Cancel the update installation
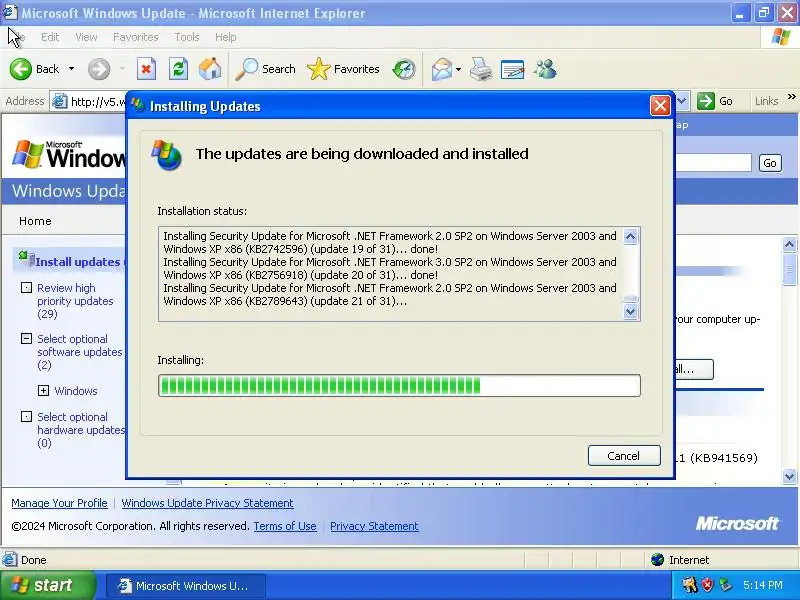Screen dimensions: 800x600 click(x=624, y=456)
